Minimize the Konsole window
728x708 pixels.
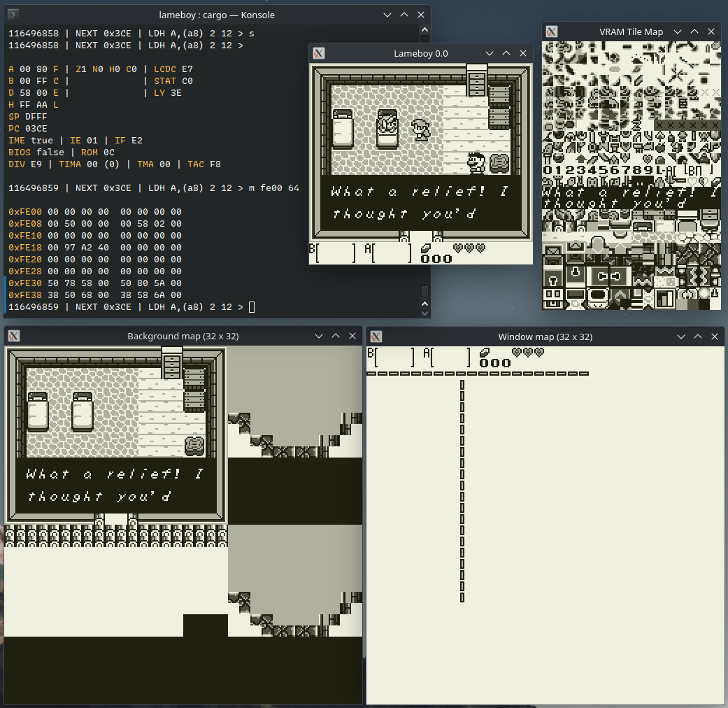pyautogui.click(x=387, y=15)
